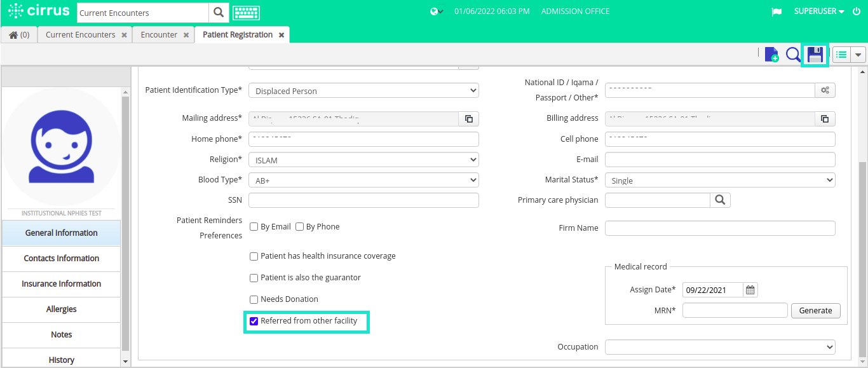
Task: Open the Current Encounters tab
Action: (79, 34)
